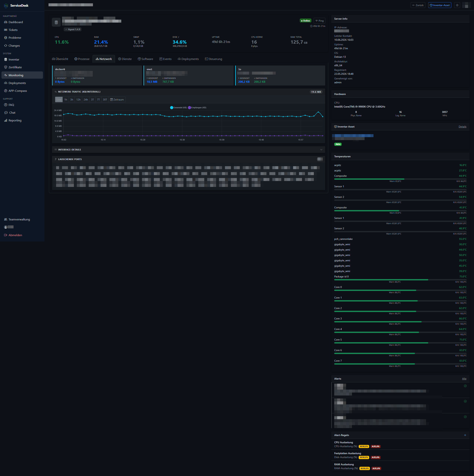Click the 19.6 MB traffic badge
The width and height of the screenshot is (474, 476).
pyautogui.click(x=316, y=92)
